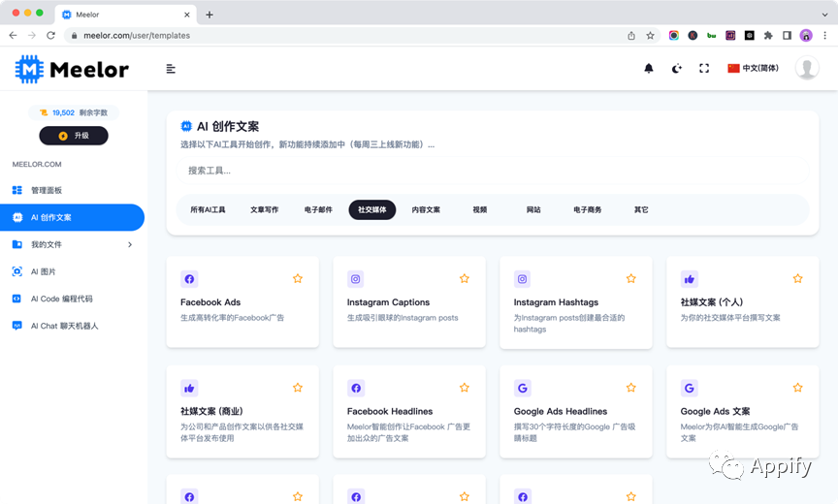
Task: Favorite 社媒文案 (个人) with star
Action: click(798, 279)
